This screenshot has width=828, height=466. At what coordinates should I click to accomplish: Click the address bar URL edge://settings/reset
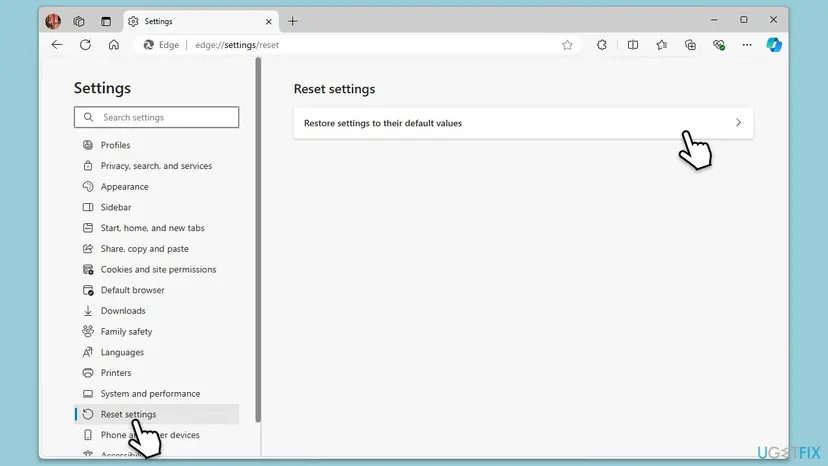coord(237,45)
